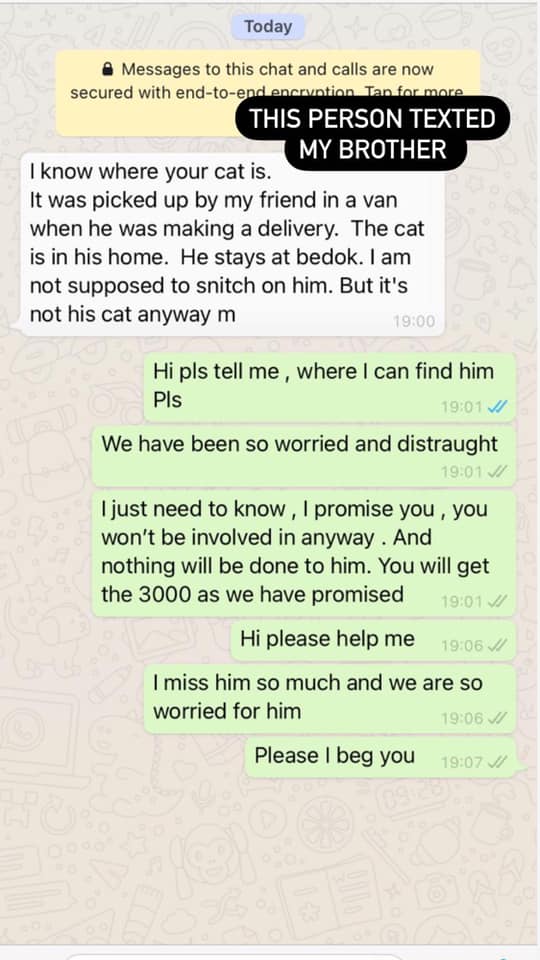Click the blue read ticks beside 19:01

(497, 407)
